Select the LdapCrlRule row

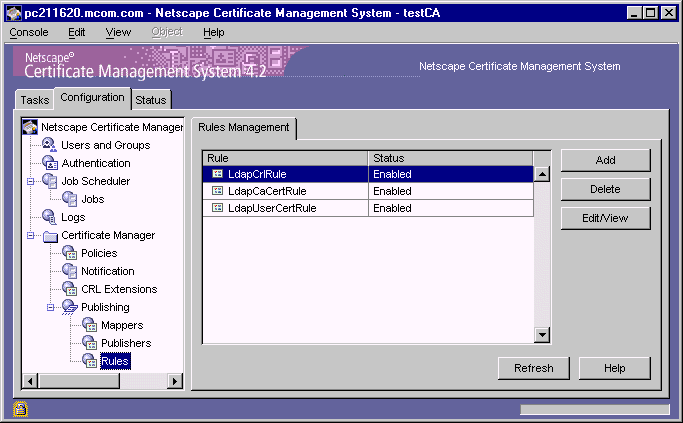coord(368,174)
